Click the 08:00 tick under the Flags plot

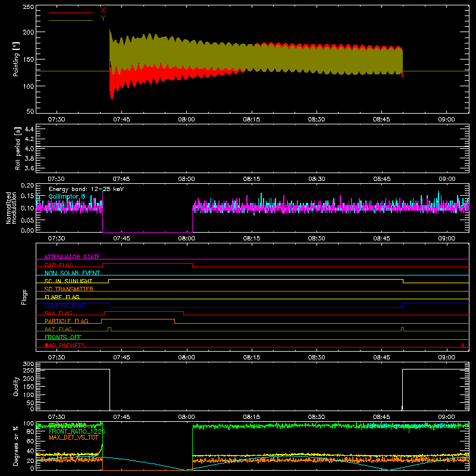click(186, 358)
